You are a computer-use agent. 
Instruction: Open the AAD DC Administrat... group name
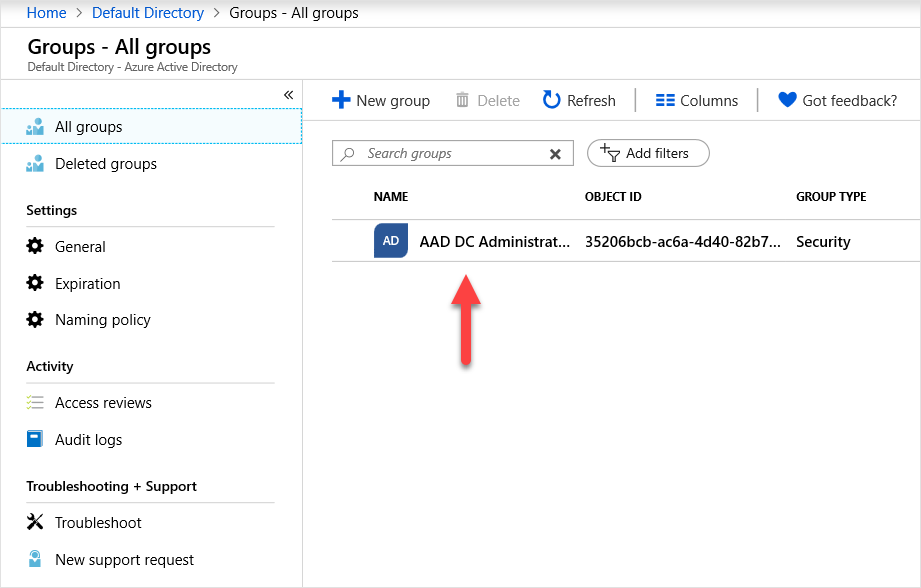tap(495, 241)
